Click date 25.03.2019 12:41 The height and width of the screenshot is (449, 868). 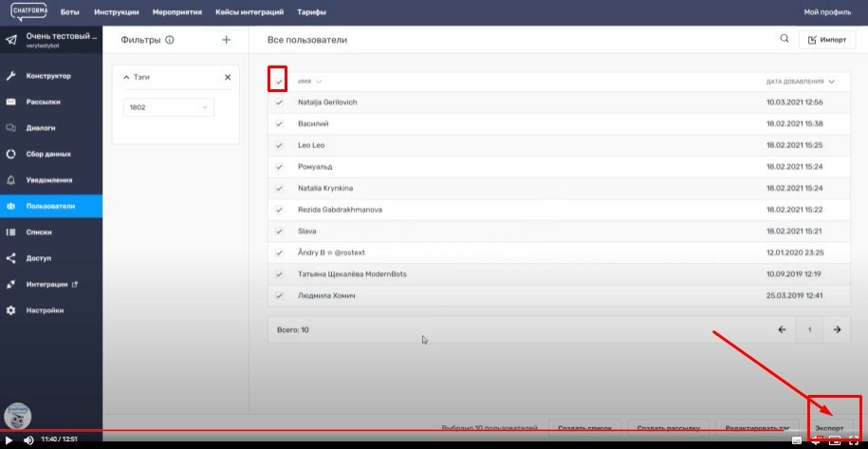794,295
